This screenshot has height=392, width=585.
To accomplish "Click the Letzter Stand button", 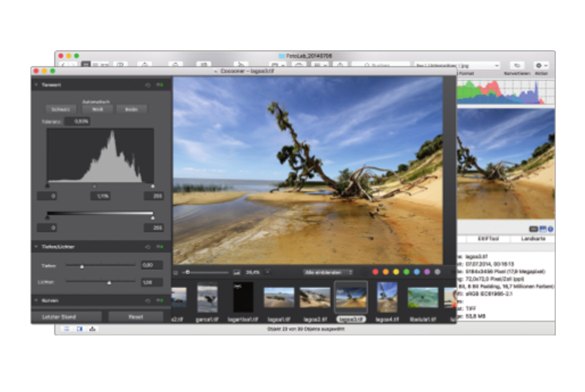I will 66,317.
